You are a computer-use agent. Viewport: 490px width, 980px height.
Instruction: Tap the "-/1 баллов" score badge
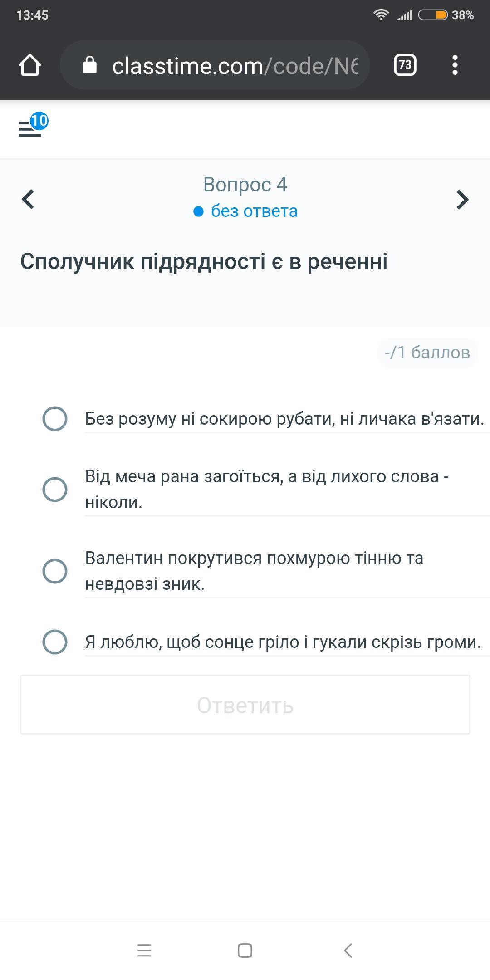tap(427, 353)
